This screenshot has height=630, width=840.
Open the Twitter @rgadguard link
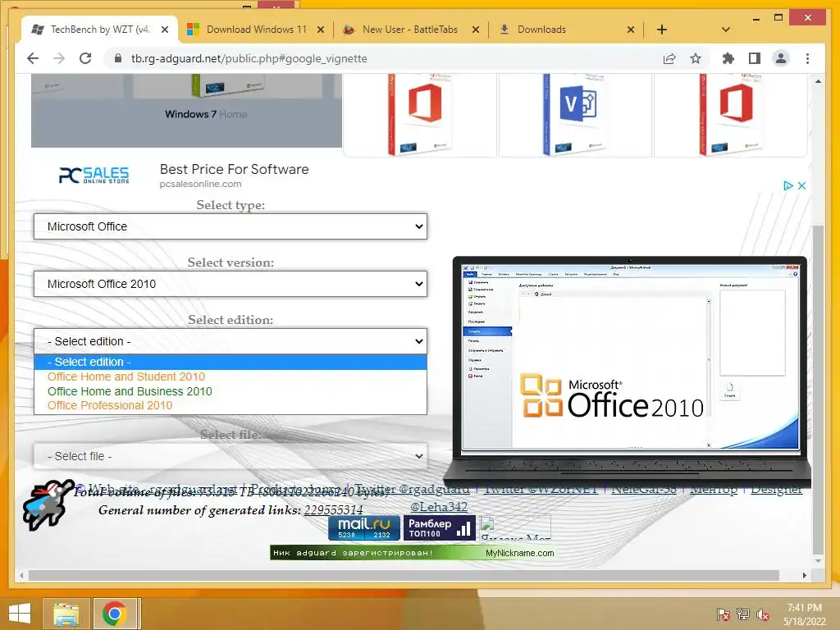pyautogui.click(x=412, y=489)
